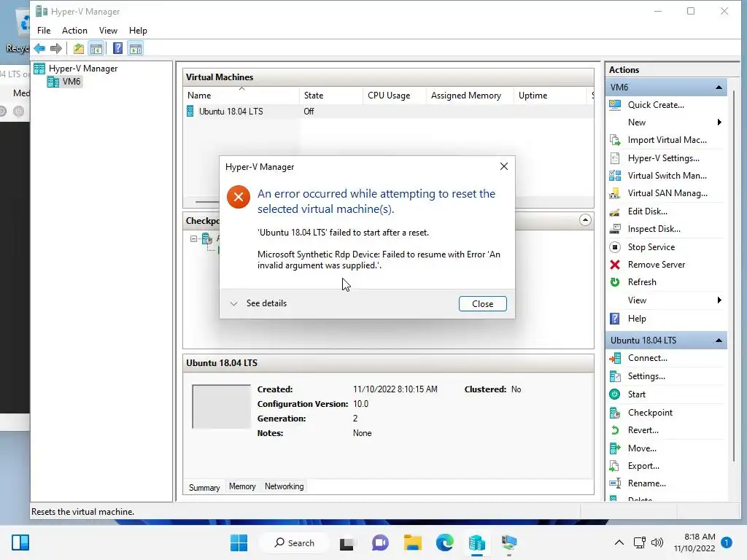
Task: Click the Checkpoint action icon
Action: [615, 413]
